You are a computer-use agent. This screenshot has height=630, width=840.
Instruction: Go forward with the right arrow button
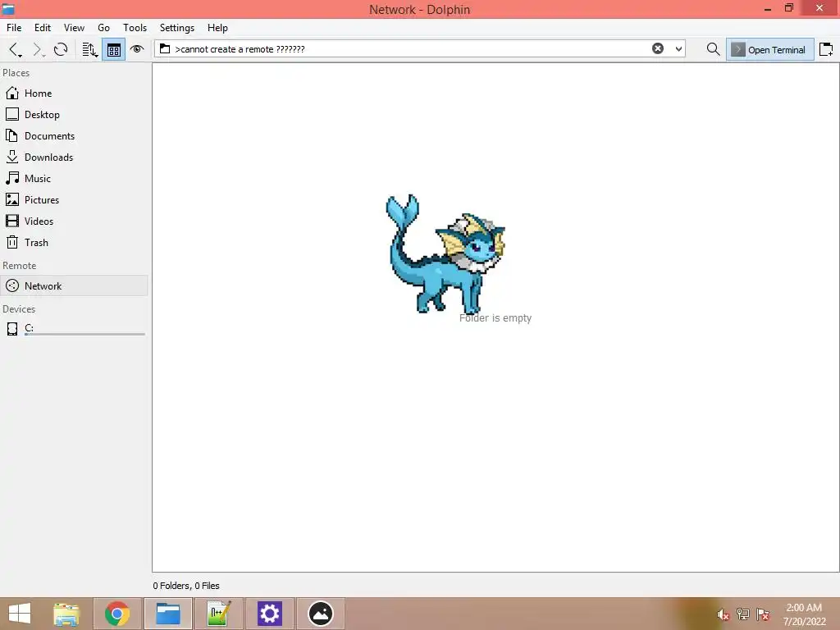point(38,50)
